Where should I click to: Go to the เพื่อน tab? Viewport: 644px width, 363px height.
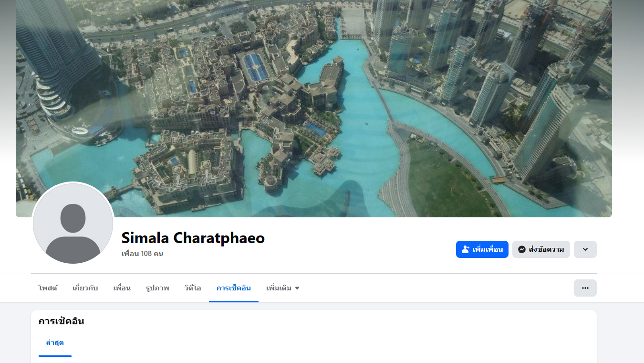point(122,288)
